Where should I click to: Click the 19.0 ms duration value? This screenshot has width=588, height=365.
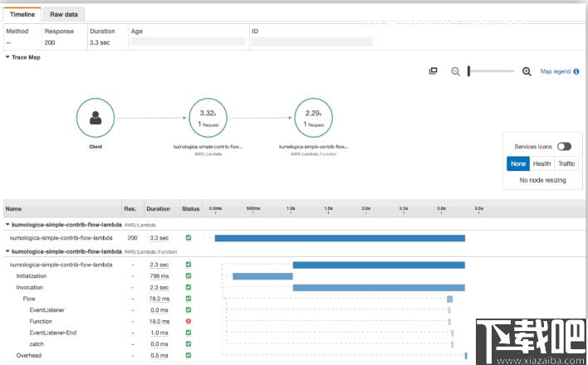click(x=159, y=322)
